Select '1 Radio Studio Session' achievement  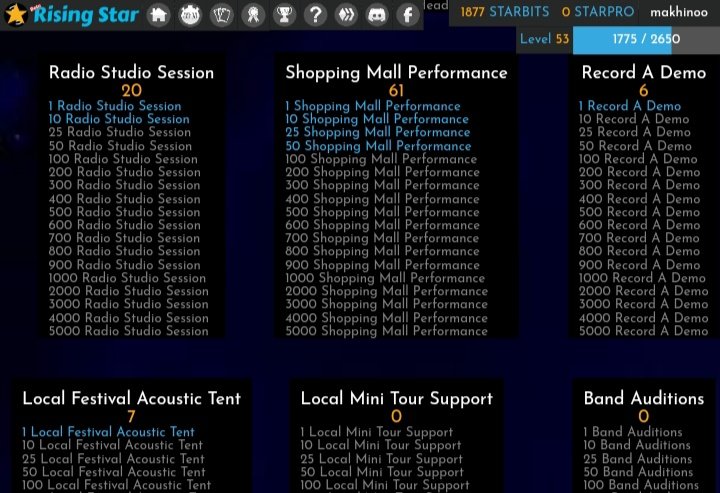click(115, 106)
